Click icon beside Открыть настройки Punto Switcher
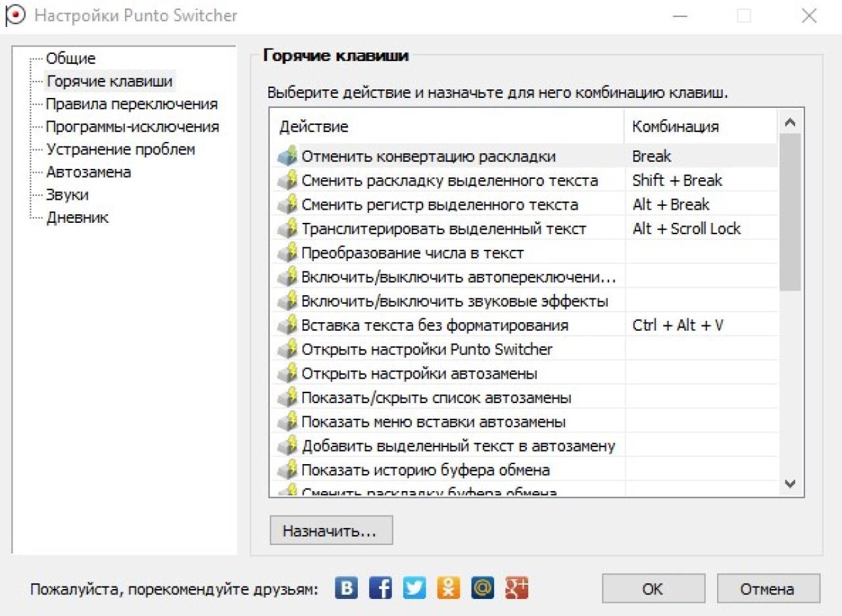The height and width of the screenshot is (616, 842). coord(287,350)
